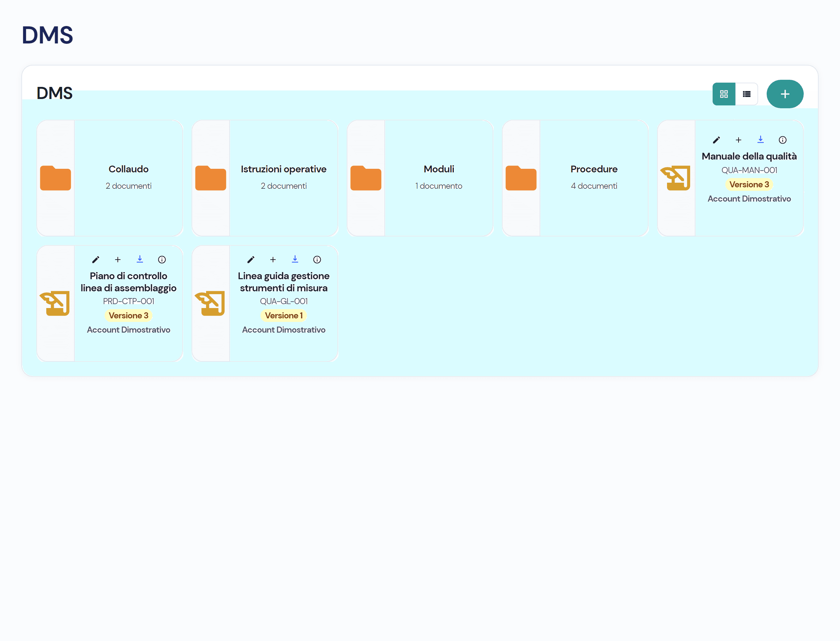Open the Istruzioni operative folder icon
The width and height of the screenshot is (840, 641).
coord(210,178)
